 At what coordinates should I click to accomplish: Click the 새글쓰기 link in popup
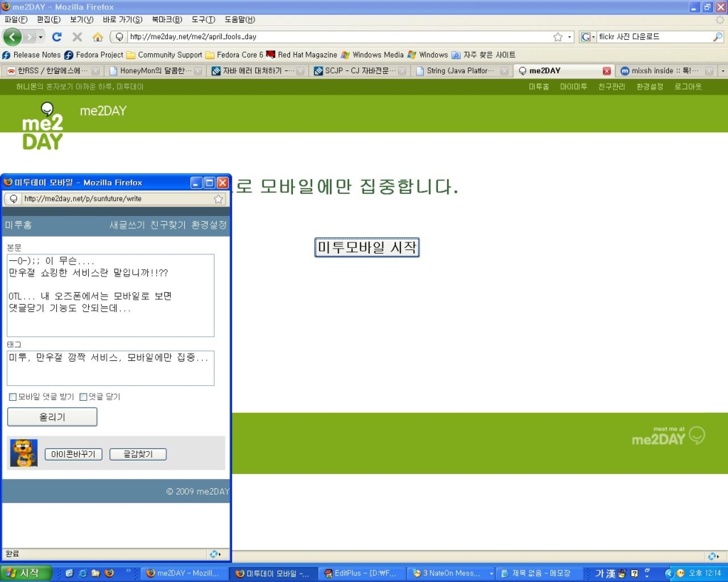pos(127,225)
